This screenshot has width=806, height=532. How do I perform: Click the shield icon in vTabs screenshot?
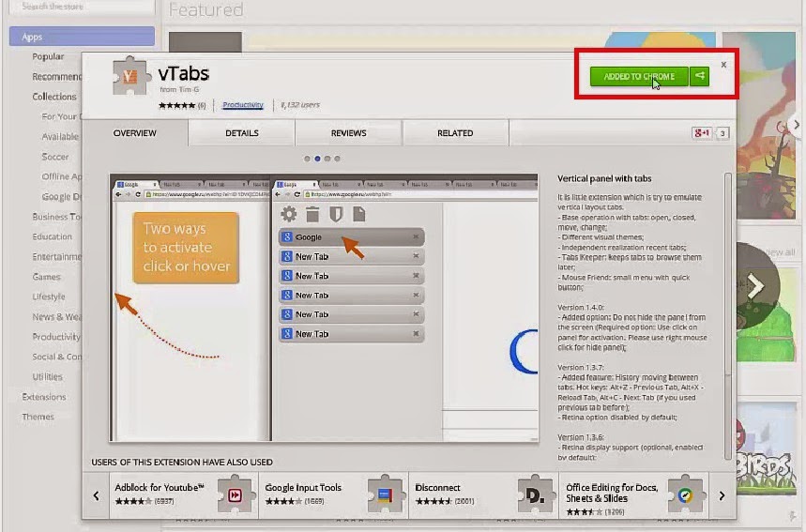coord(336,214)
